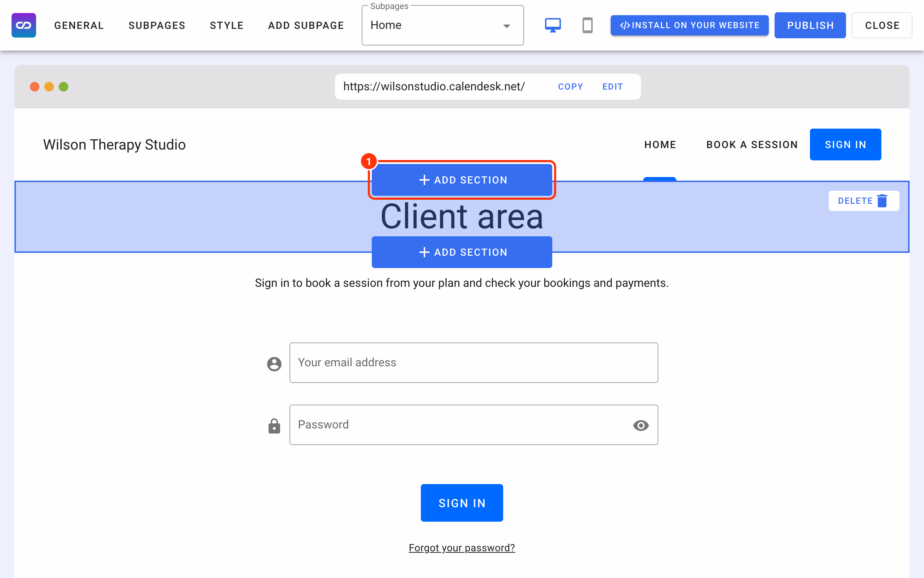Add section above Client area
Viewport: 924px width, 578px height.
click(462, 180)
